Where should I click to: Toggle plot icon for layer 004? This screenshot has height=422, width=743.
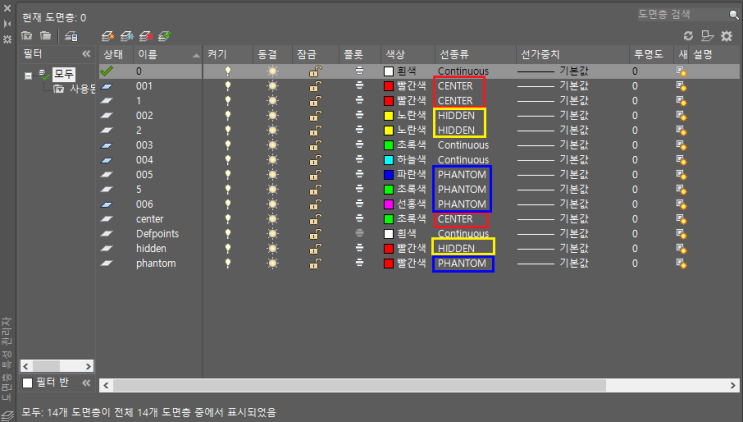coord(360,159)
